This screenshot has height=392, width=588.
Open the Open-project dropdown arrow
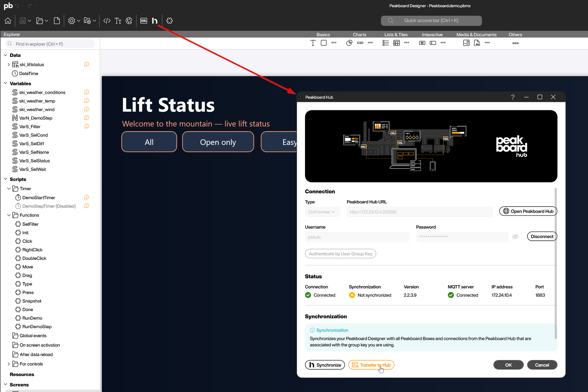pyautogui.click(x=46, y=21)
